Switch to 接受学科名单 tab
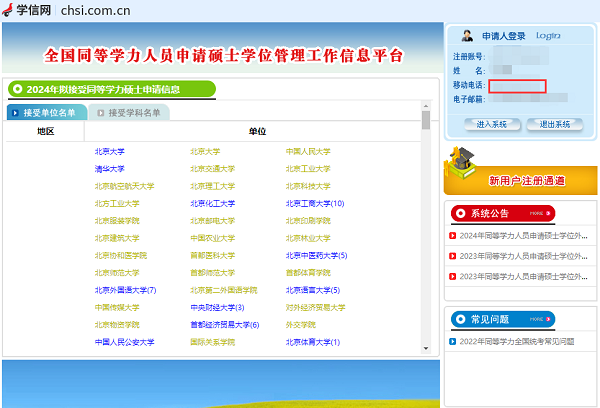This screenshot has height=408, width=600. tap(128, 113)
